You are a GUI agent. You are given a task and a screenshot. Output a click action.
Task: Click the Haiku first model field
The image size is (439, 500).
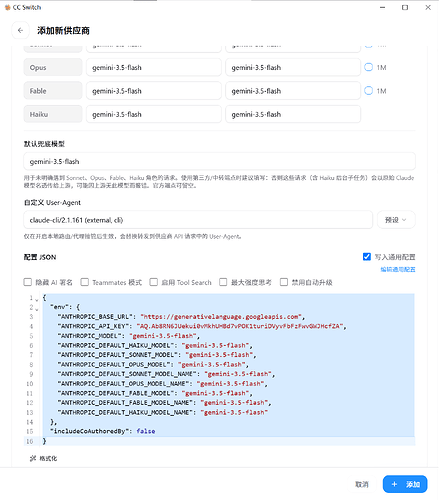tap(154, 114)
